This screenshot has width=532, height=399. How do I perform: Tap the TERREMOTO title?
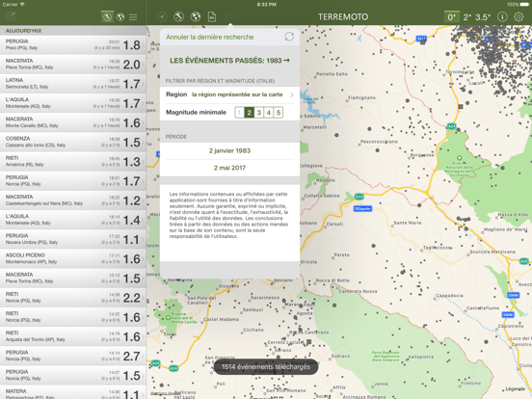click(343, 17)
